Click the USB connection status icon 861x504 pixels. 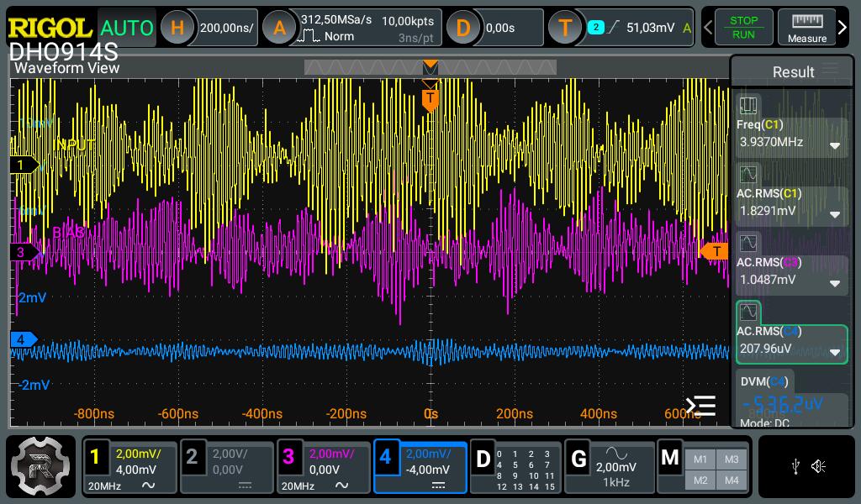795,467
